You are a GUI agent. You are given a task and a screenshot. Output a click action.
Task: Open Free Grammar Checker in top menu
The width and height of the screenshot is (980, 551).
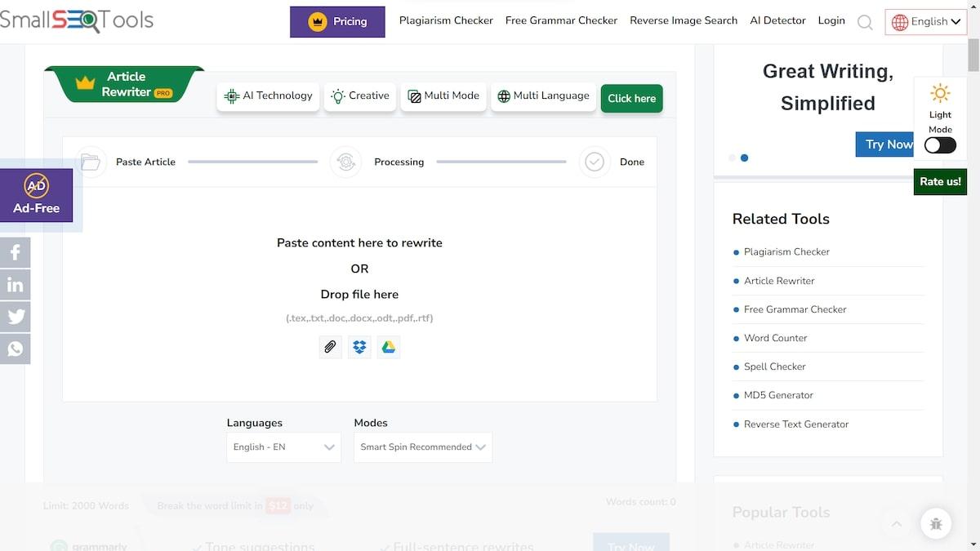pyautogui.click(x=561, y=20)
